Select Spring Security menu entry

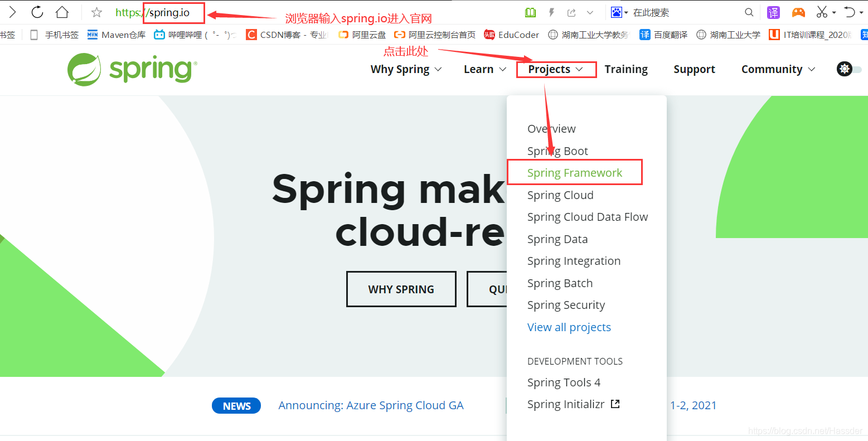(566, 305)
